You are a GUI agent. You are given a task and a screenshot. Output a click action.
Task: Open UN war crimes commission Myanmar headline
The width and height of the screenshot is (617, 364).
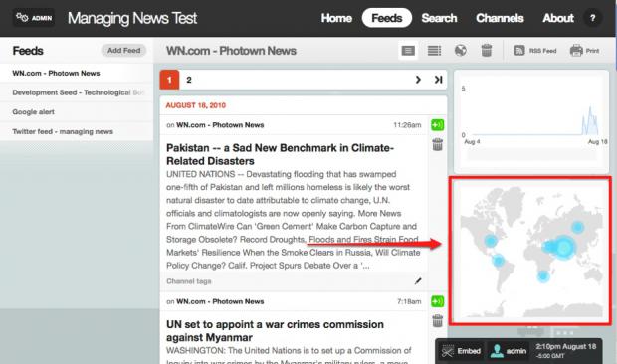[275, 331]
